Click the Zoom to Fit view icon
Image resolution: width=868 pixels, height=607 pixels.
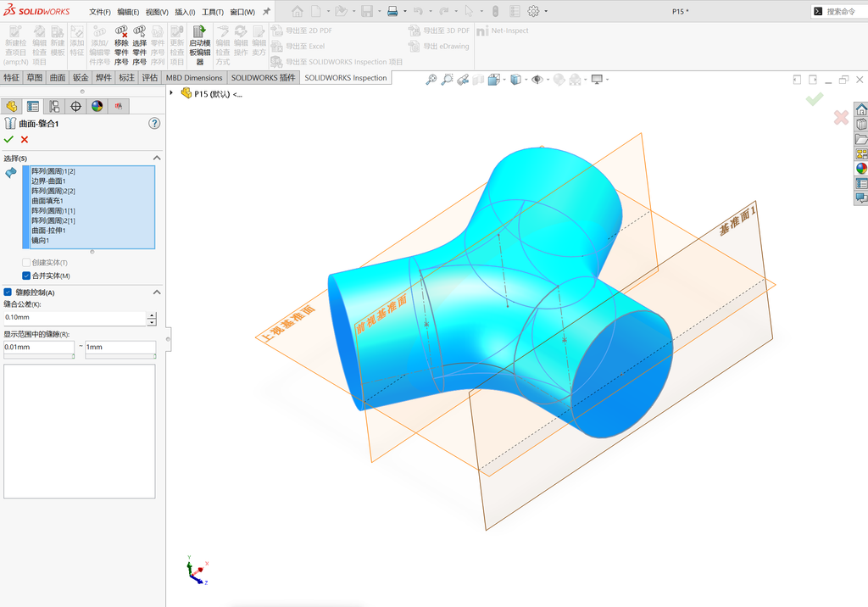click(431, 80)
